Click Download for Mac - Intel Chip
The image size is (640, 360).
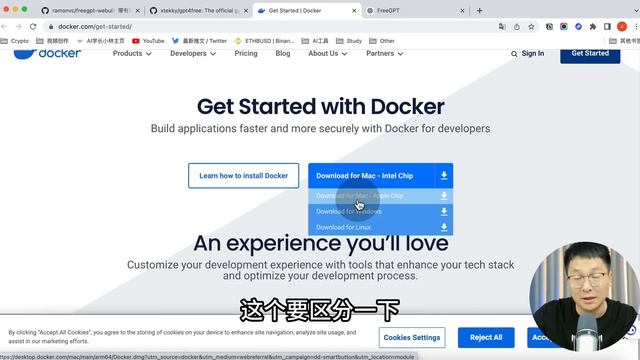[x=371, y=176]
